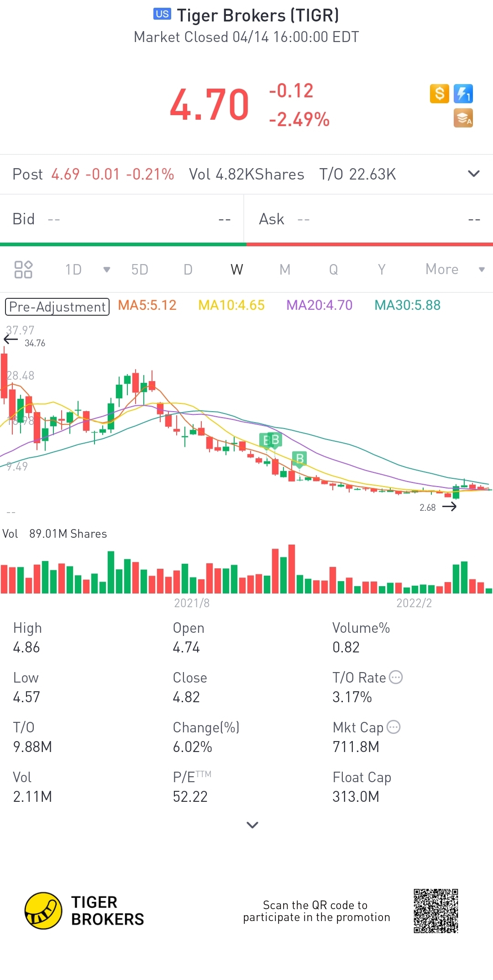Tap the T/O 9.88M statistic
493x980 pixels.
pos(32,737)
